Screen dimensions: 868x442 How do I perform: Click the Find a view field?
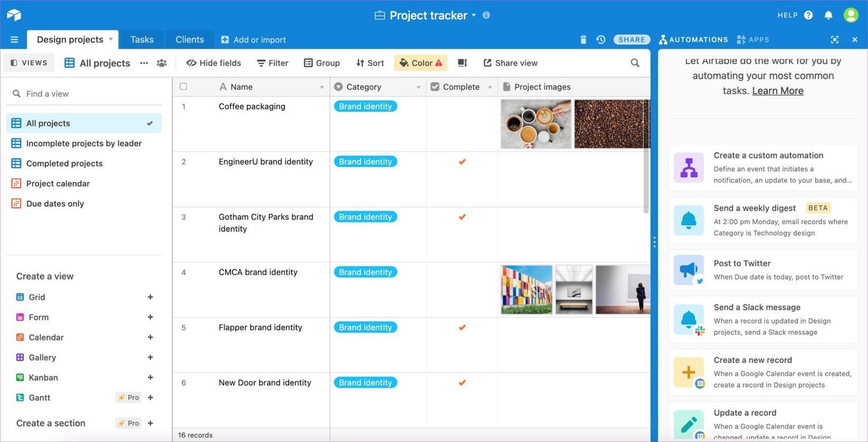[x=84, y=94]
